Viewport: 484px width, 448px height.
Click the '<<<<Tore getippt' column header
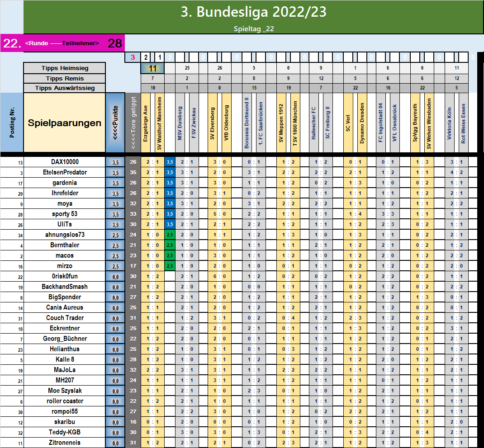(133, 123)
